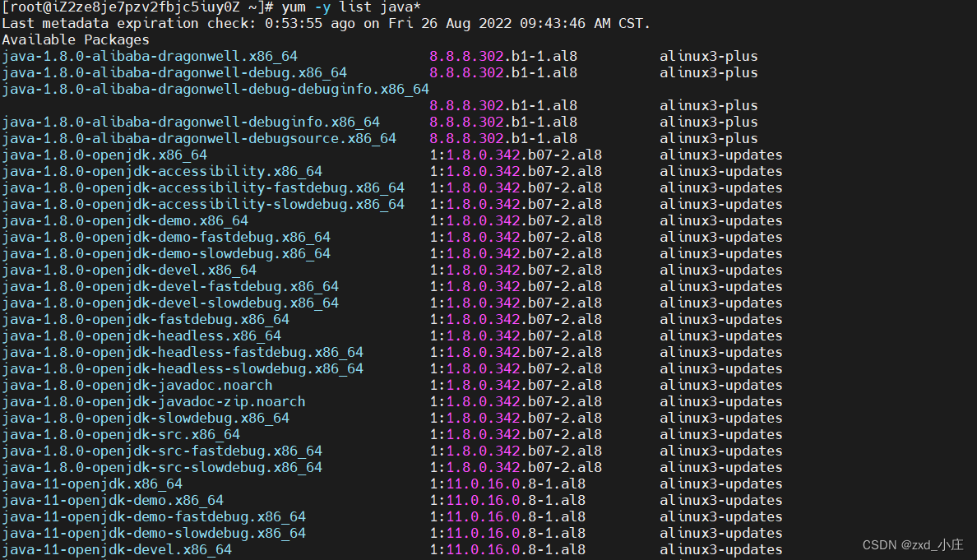This screenshot has height=560, width=977.
Task: Click alinux3-updates repo of java-1.8.0-openjdk-devel.x86_64 row
Action: 721,271
